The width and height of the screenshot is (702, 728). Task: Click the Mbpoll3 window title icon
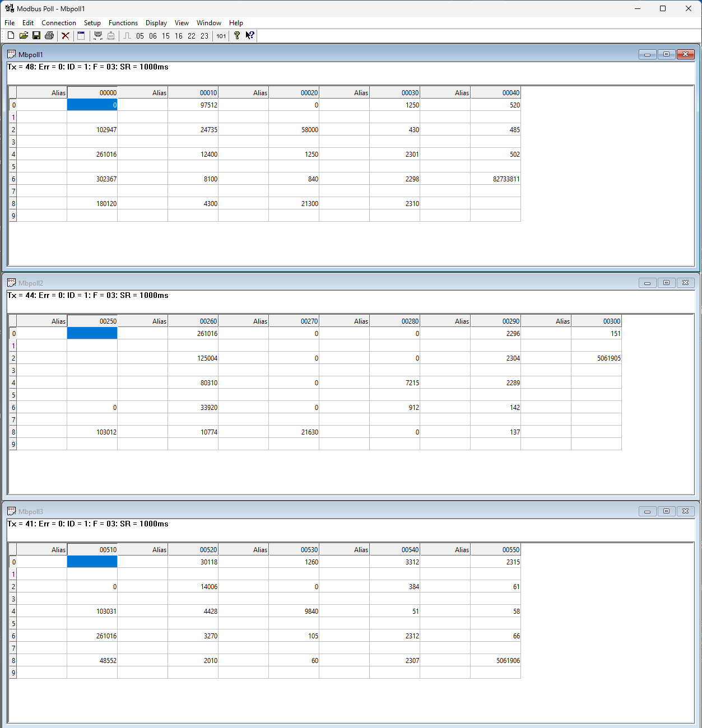pos(12,511)
